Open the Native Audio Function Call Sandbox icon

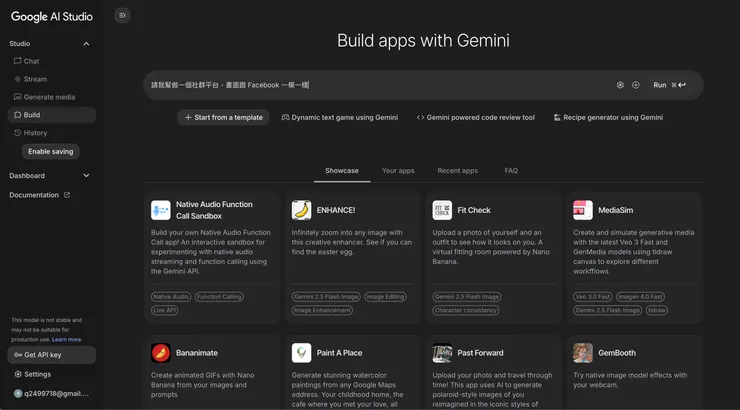[161, 210]
